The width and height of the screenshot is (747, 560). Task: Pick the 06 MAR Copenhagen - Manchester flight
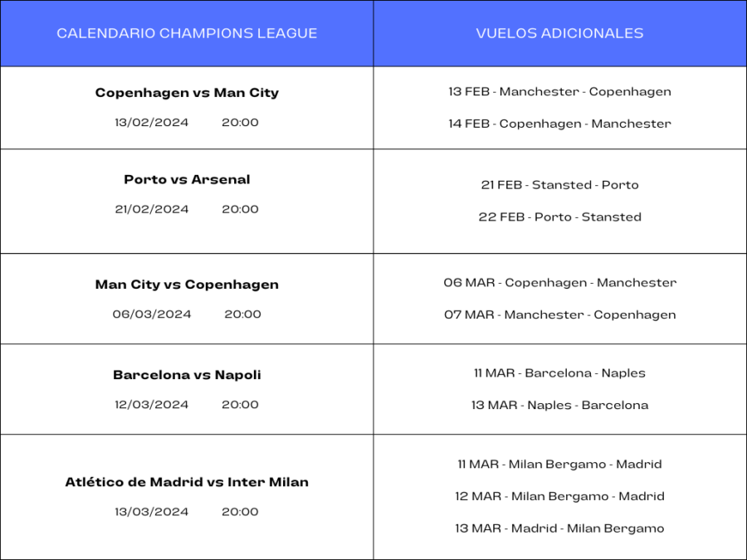(x=559, y=283)
